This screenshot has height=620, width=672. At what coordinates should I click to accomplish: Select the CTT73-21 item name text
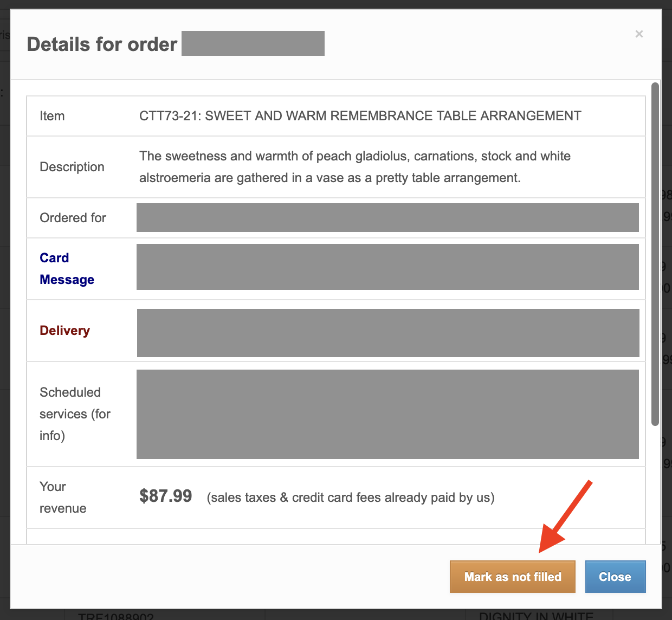(360, 116)
